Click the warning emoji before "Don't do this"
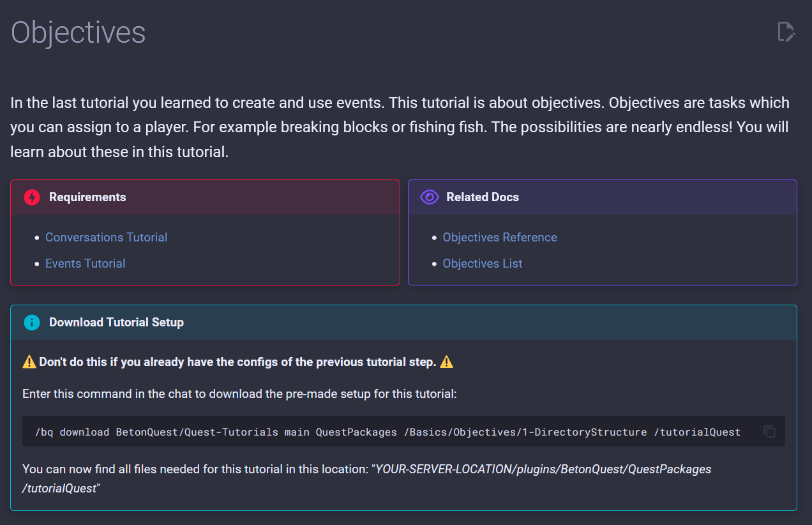 (29, 362)
